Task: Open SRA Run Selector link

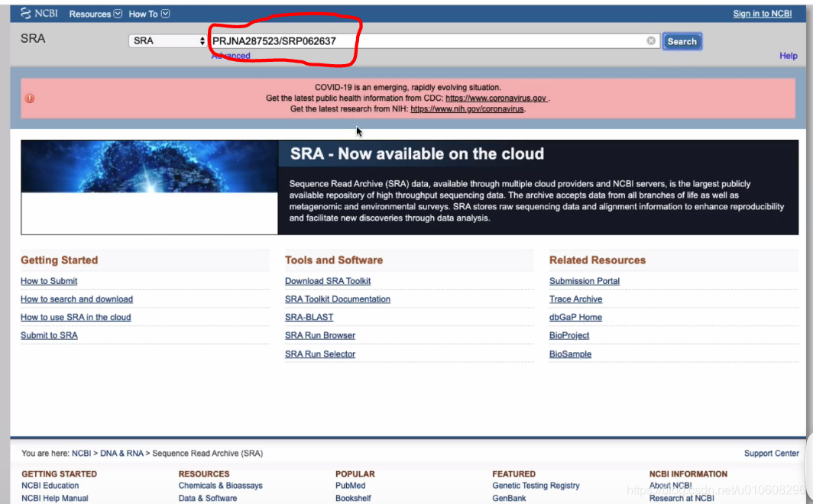Action: coord(320,354)
